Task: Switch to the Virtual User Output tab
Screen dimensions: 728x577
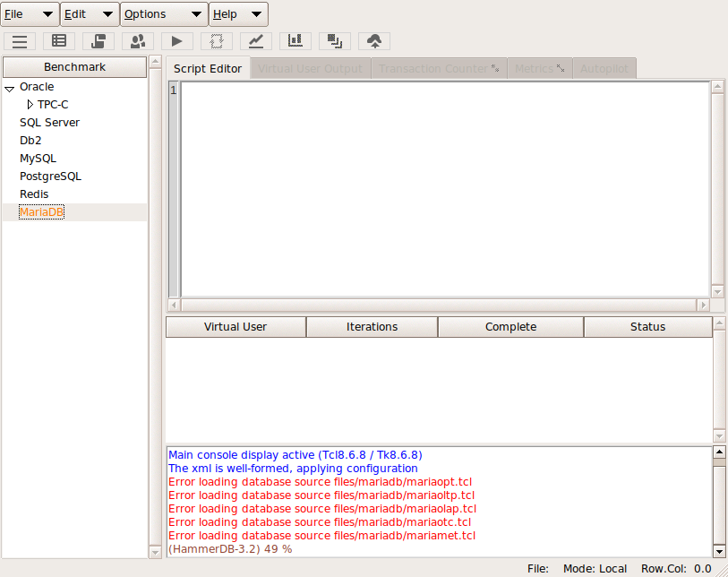Action: (310, 69)
